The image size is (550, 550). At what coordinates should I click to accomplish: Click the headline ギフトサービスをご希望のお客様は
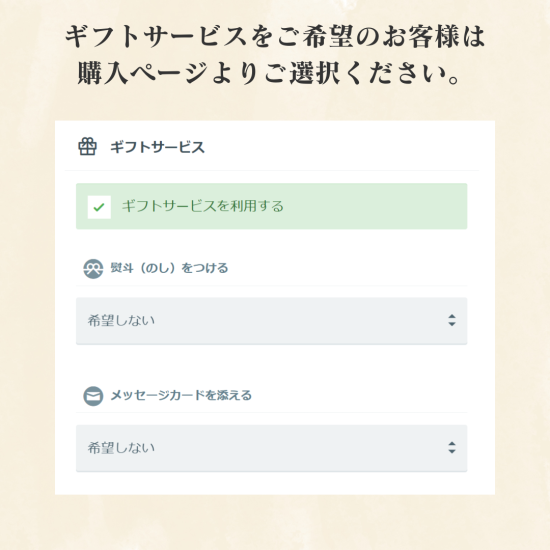(275, 36)
